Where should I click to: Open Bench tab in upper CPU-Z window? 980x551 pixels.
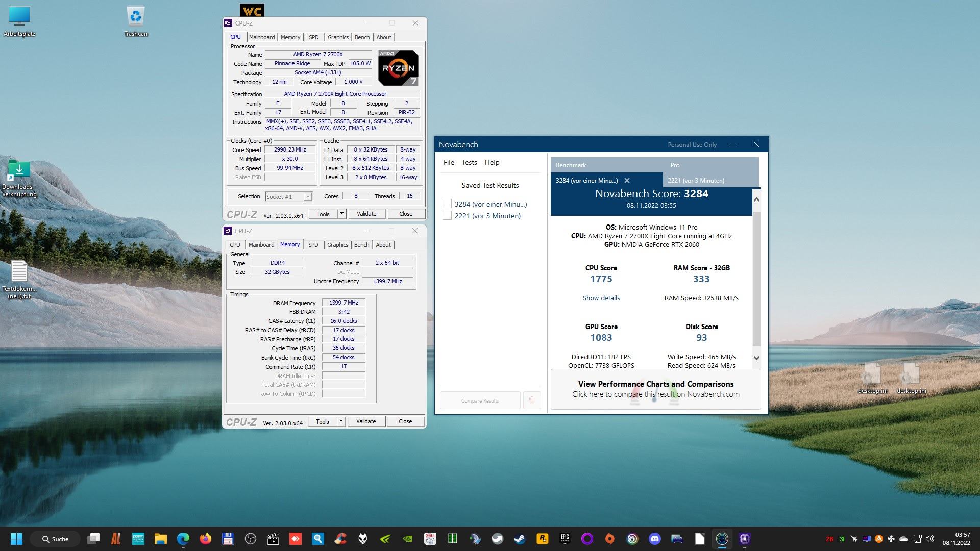pyautogui.click(x=362, y=37)
